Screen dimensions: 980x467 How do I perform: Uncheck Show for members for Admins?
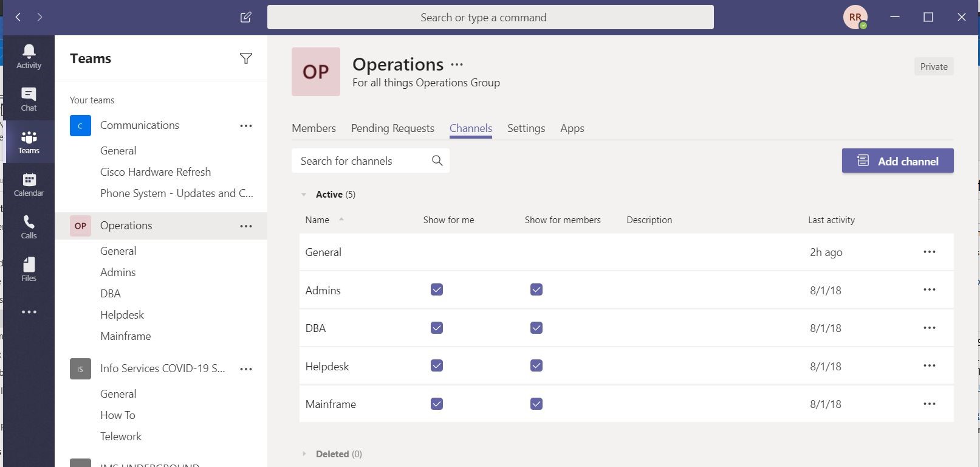pos(536,289)
